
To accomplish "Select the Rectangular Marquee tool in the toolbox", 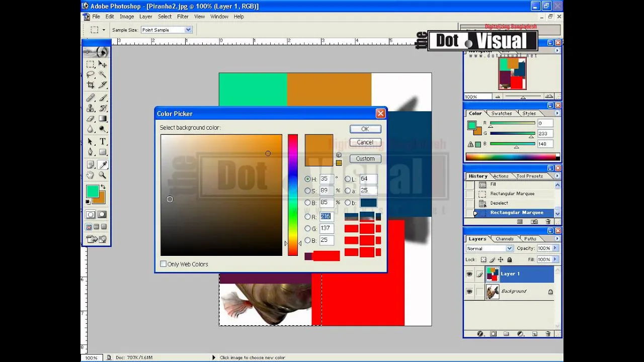I will [x=91, y=64].
